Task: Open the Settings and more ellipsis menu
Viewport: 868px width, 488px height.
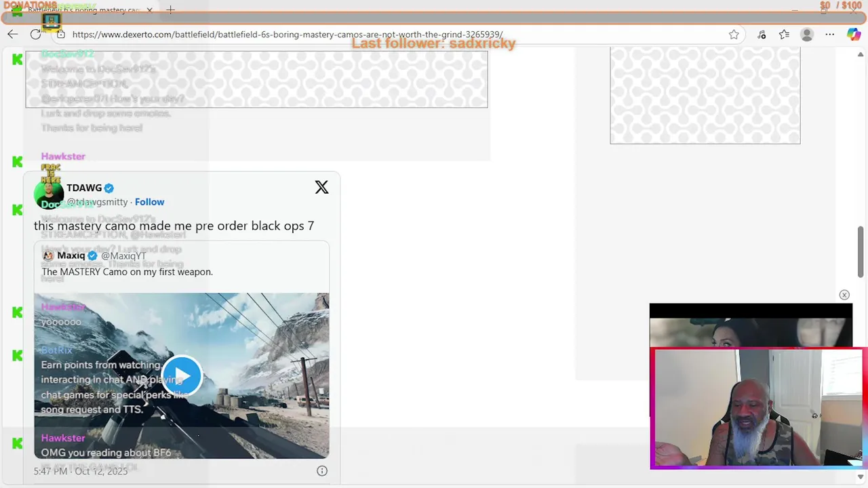Action: point(830,35)
